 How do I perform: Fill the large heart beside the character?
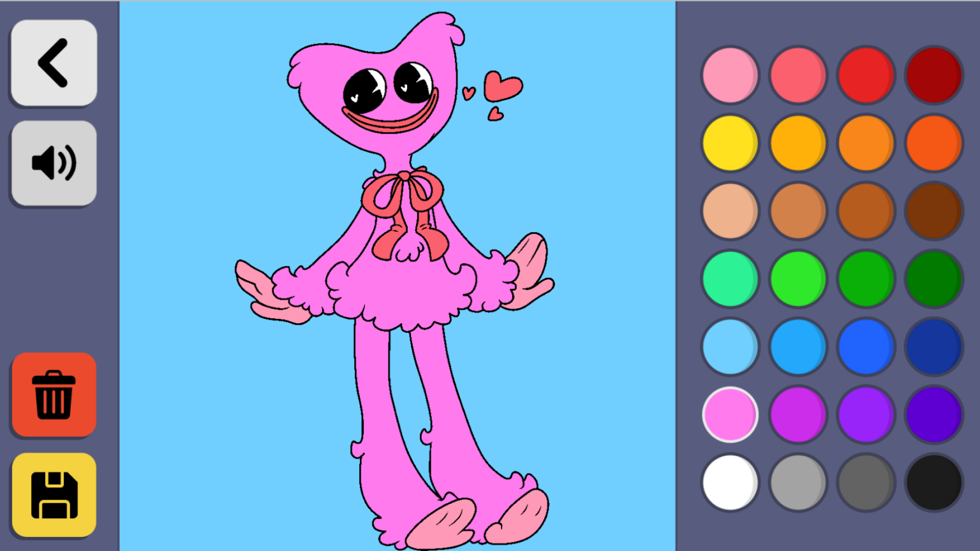(502, 86)
